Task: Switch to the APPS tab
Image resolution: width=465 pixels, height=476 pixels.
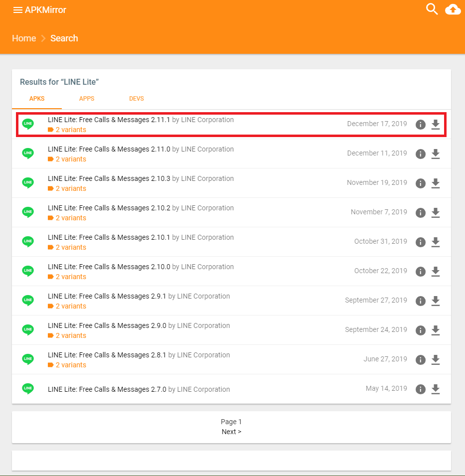Action: click(87, 99)
